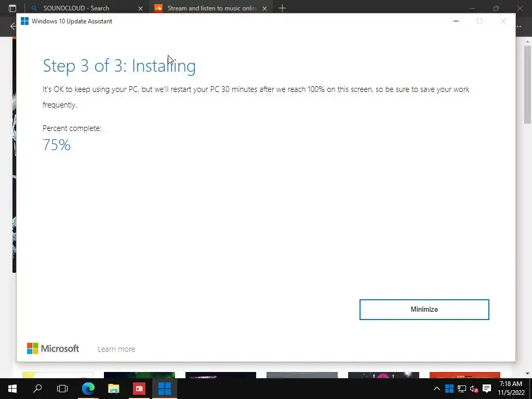The image size is (532, 399).
Task: Open the red app icon in taskbar
Action: pos(139,389)
